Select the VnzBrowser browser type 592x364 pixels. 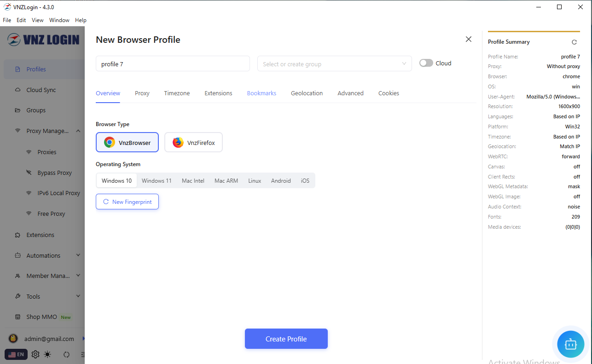tap(127, 142)
